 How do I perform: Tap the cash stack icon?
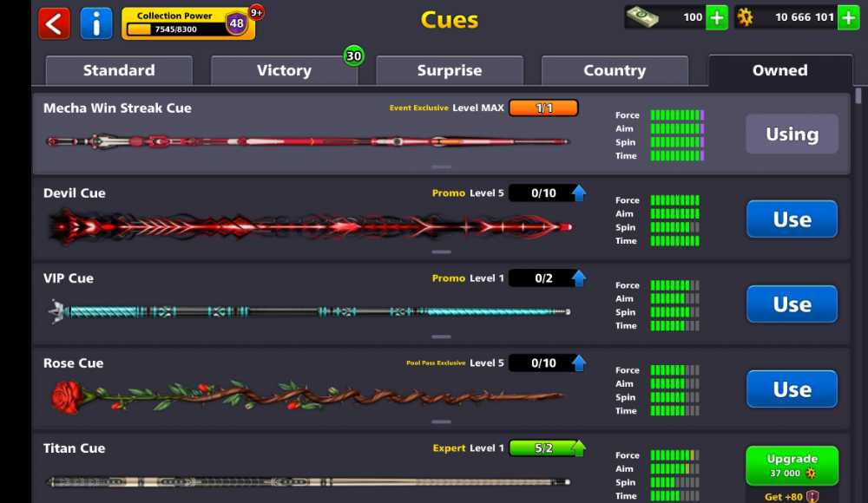[x=642, y=17]
